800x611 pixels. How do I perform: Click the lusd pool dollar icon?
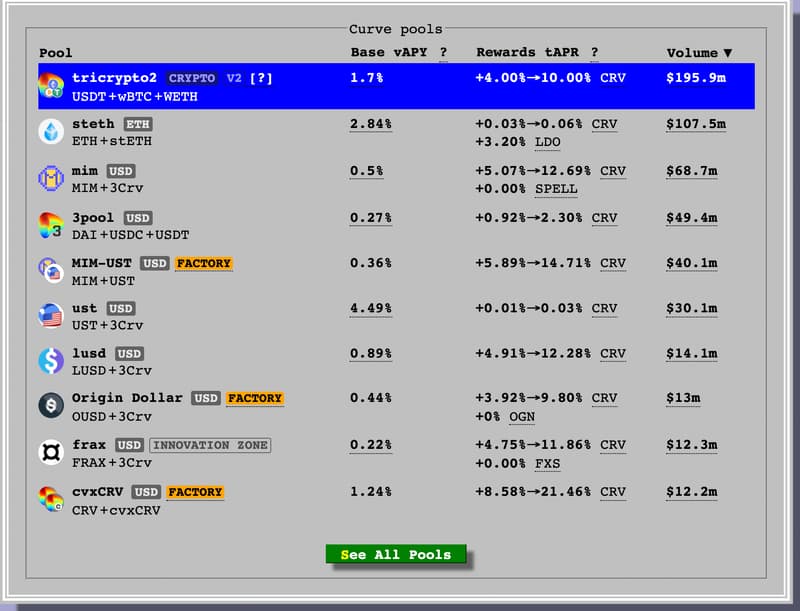tap(51, 362)
